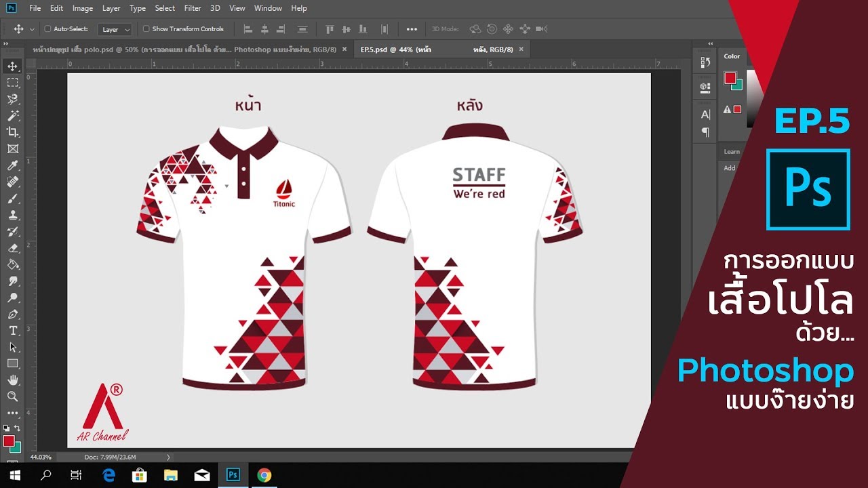Image resolution: width=868 pixels, height=488 pixels.
Task: Enable Show Transform Controls checkbox
Action: pos(146,29)
